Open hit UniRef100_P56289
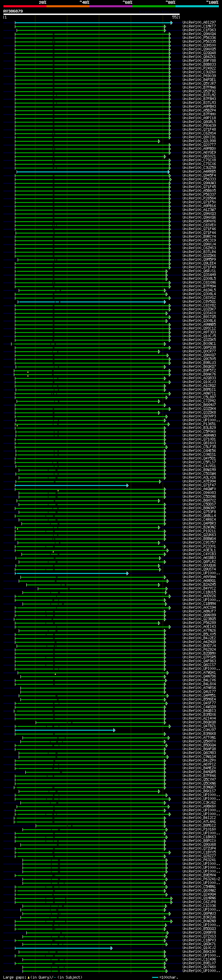Screen dimensions: 222x980 pos(199,623)
